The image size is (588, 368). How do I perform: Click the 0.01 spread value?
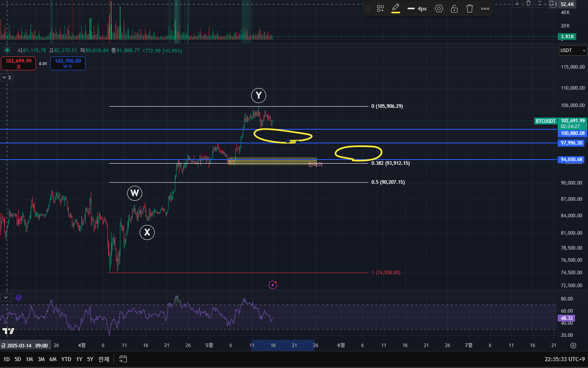pos(43,64)
